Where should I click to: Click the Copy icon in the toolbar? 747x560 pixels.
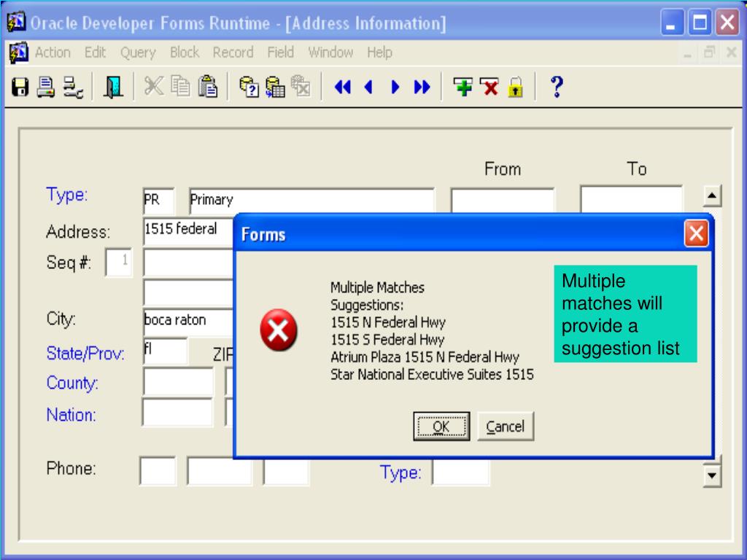(x=181, y=87)
